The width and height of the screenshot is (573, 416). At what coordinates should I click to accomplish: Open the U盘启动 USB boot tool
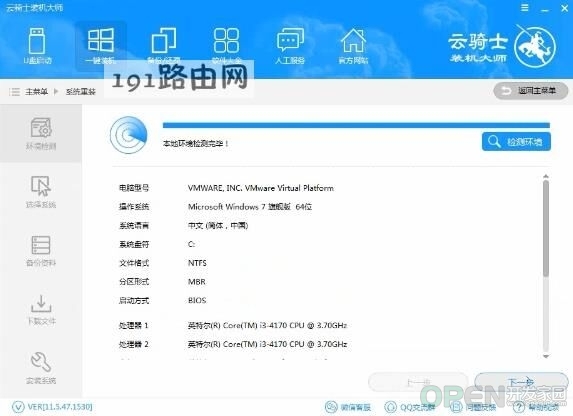tap(37, 46)
